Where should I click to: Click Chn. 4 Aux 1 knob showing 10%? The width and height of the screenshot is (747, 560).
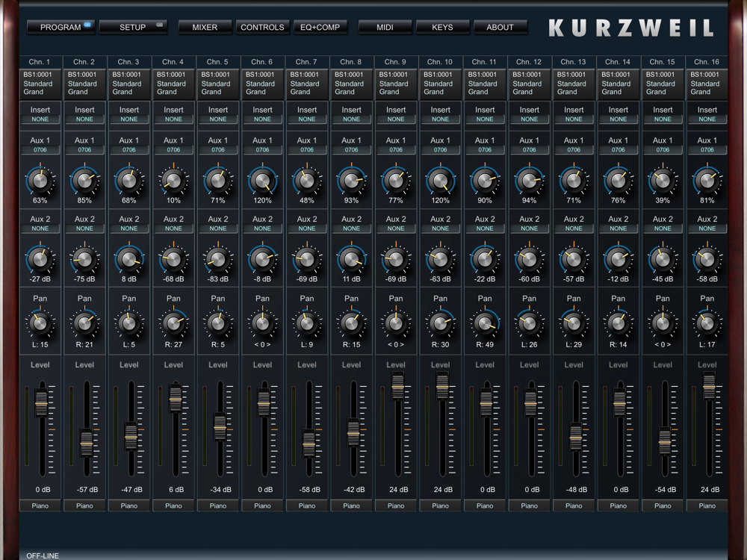click(x=173, y=181)
